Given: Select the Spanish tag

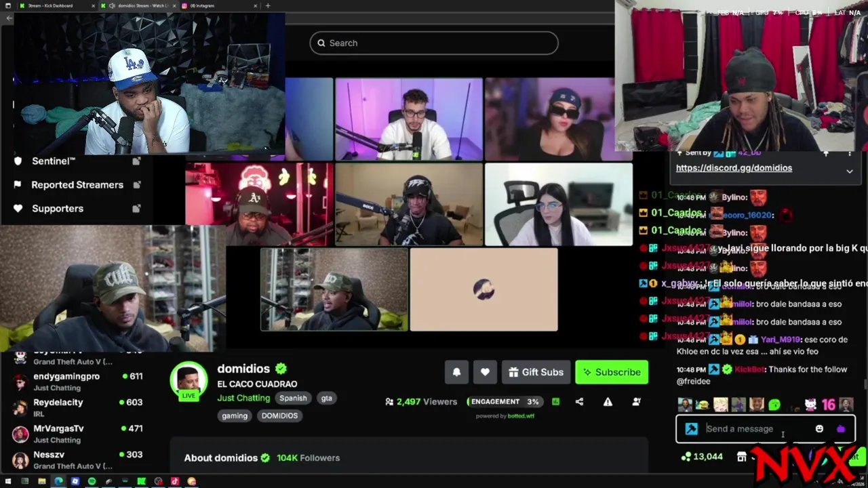Looking at the screenshot, I should tap(293, 398).
